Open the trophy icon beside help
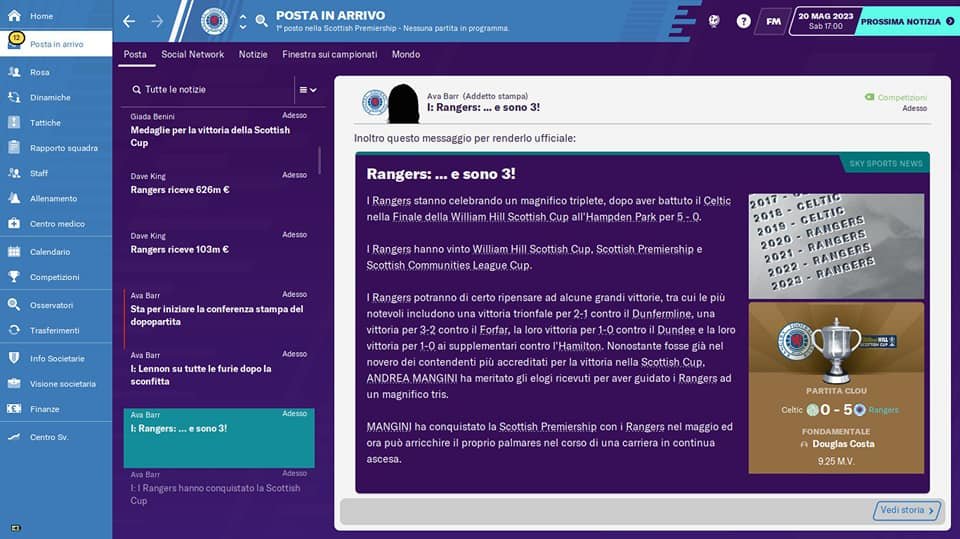 [x=714, y=21]
